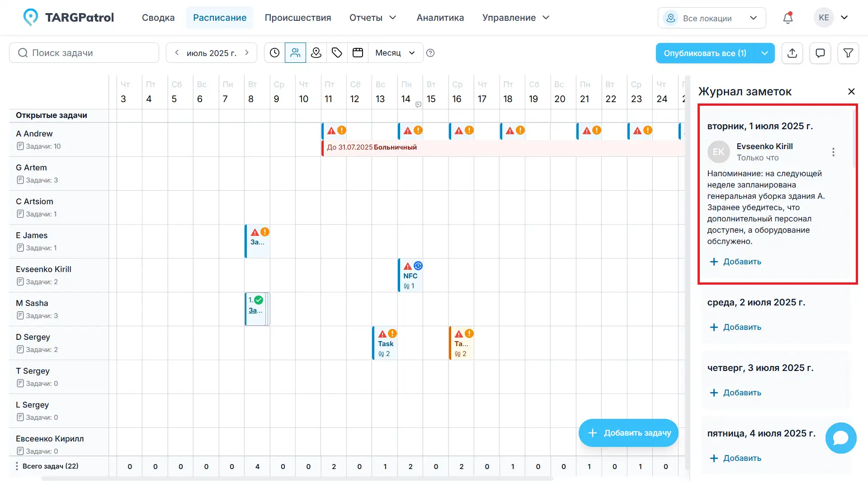Screen dimensions: 868x488
Task: Click the «Поиск задачи» search field
Action: pyautogui.click(x=84, y=52)
